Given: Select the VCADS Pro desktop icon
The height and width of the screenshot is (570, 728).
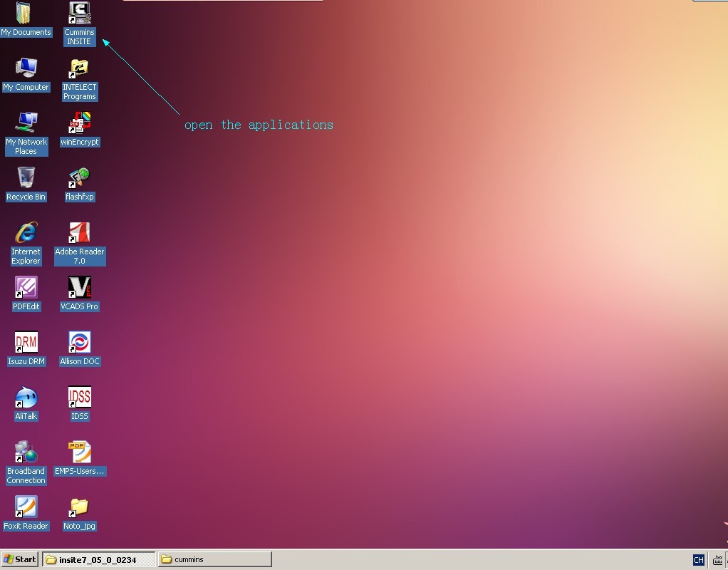Looking at the screenshot, I should (79, 288).
